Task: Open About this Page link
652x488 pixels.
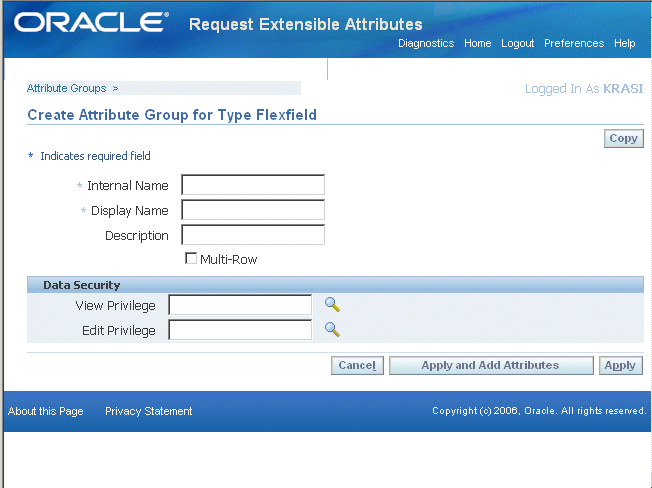Action: (x=46, y=411)
